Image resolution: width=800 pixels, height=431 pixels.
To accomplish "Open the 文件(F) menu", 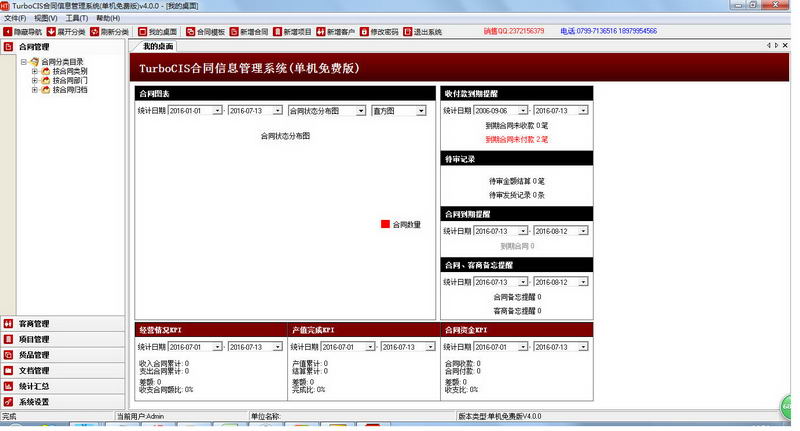I will (x=15, y=18).
